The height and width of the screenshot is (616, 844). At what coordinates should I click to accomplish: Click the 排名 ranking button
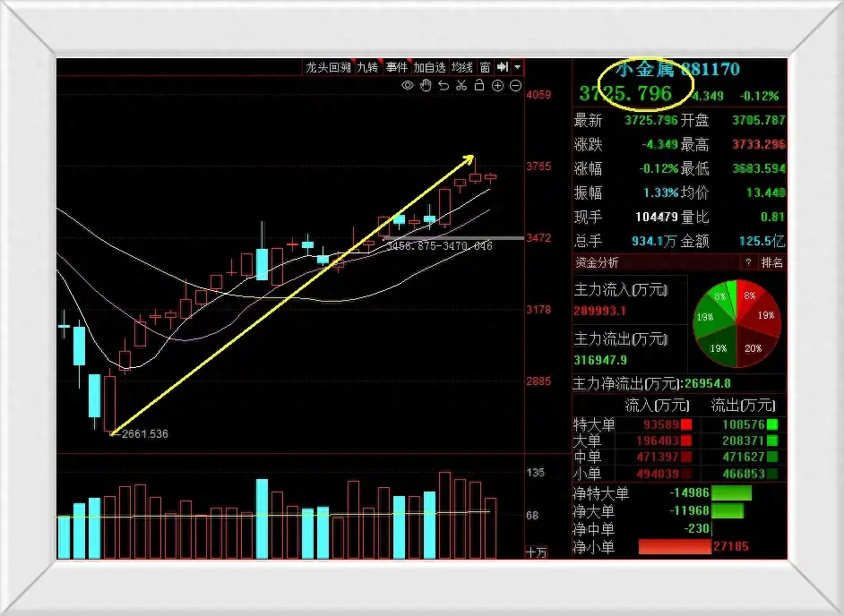(x=771, y=262)
